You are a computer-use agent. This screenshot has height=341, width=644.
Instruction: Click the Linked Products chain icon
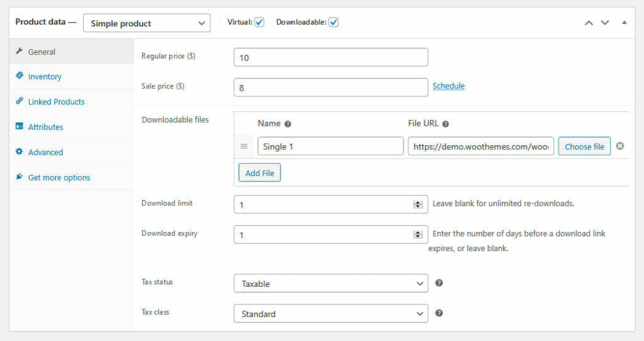19,101
